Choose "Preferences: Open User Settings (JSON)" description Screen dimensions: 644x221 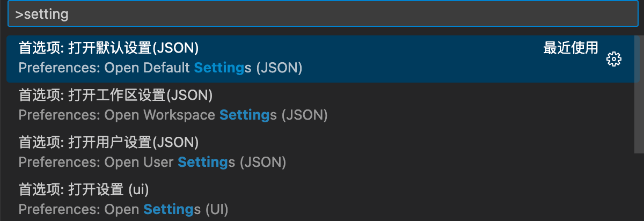pos(152,162)
